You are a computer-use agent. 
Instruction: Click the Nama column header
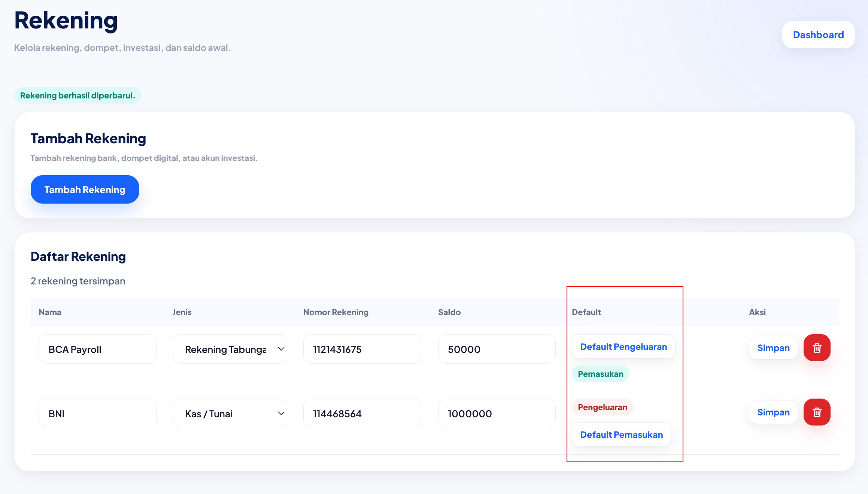pos(50,312)
